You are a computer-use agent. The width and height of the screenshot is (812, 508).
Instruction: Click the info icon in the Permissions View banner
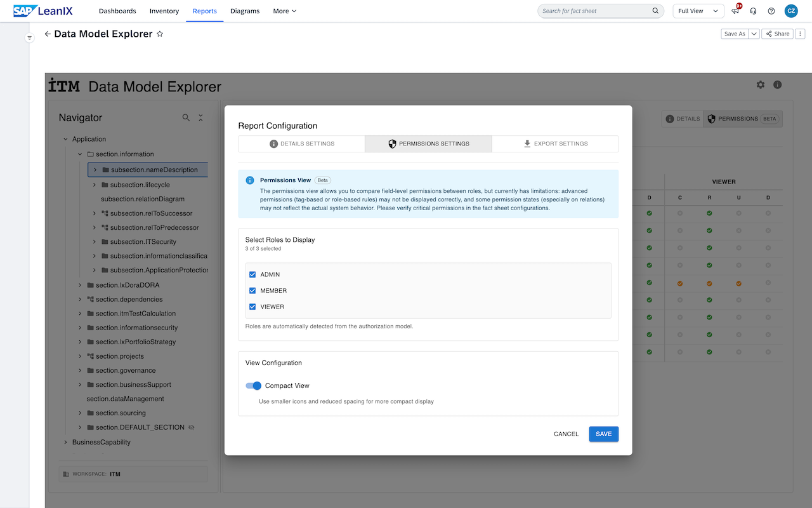tap(250, 180)
